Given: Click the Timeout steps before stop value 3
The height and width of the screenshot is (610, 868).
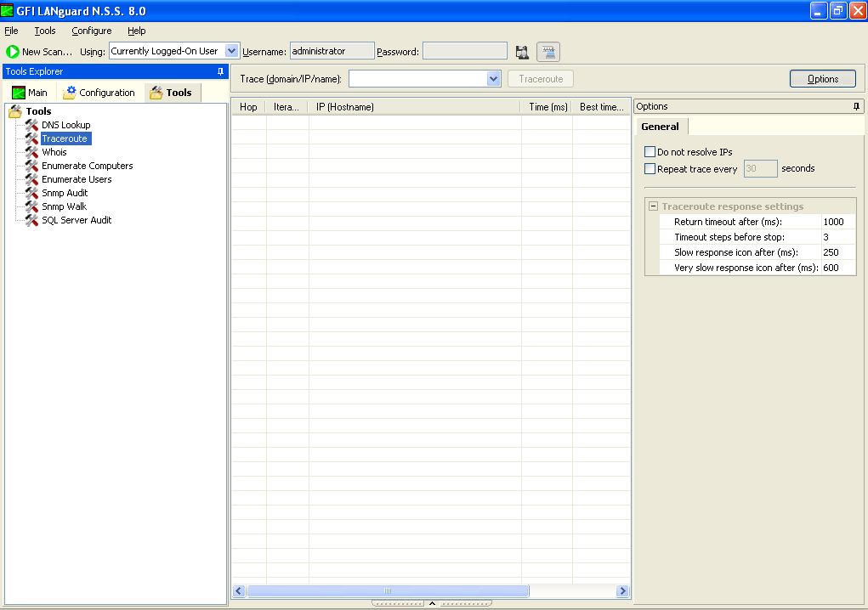Looking at the screenshot, I should pyautogui.click(x=838, y=237).
